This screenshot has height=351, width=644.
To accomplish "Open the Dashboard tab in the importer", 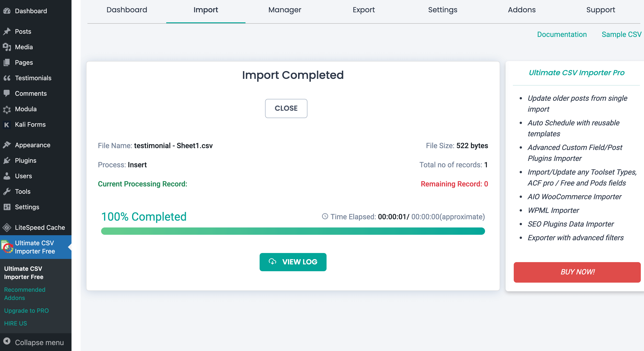I will (127, 10).
